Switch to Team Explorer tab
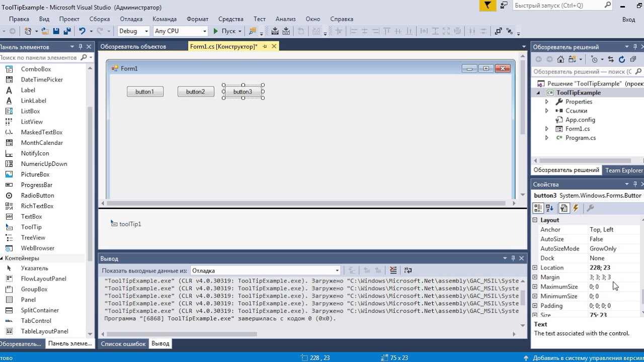The height and width of the screenshot is (362, 644). (x=624, y=170)
